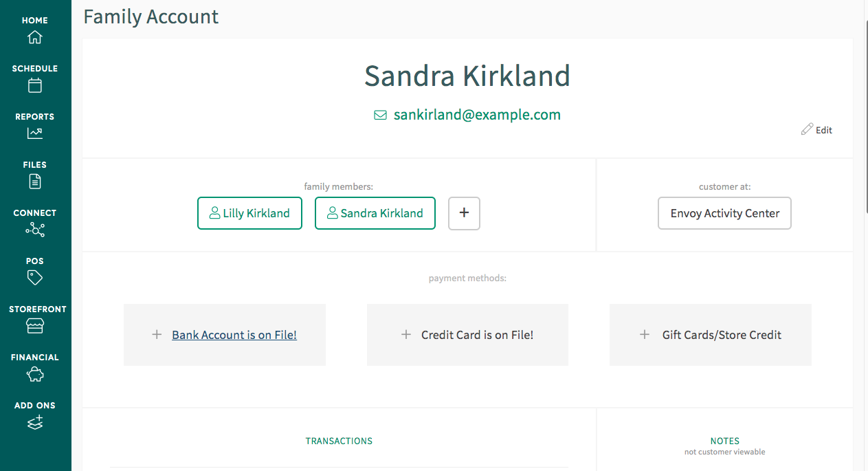Click the envelope icon beside the email
Image resolution: width=868 pixels, height=471 pixels.
click(380, 116)
